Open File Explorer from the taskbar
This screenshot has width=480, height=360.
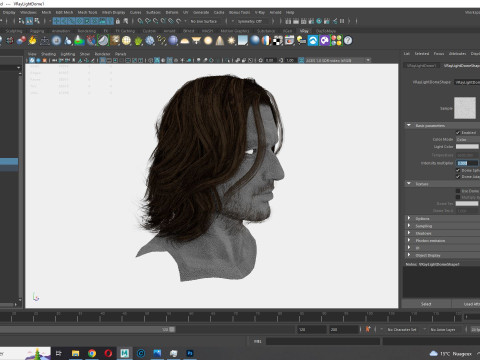coord(76,353)
